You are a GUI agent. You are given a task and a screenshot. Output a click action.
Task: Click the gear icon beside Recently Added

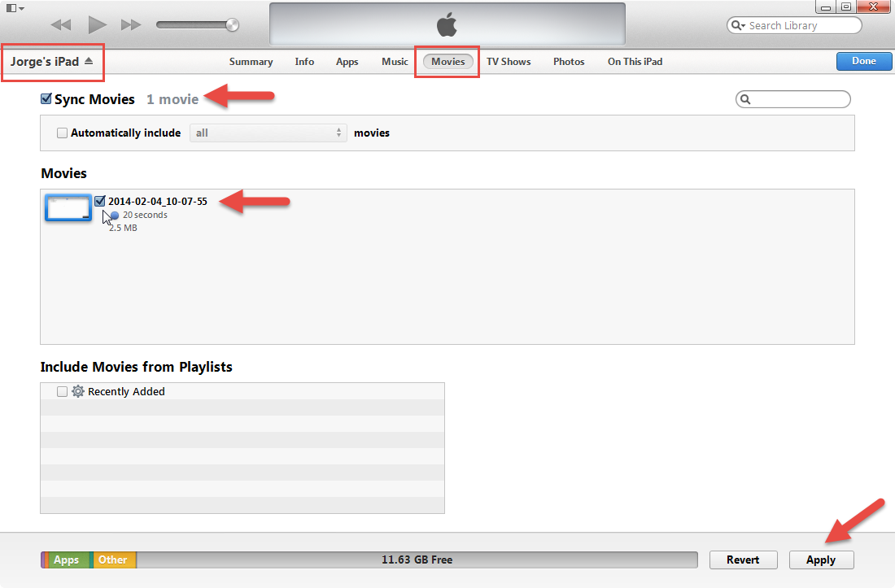78,391
